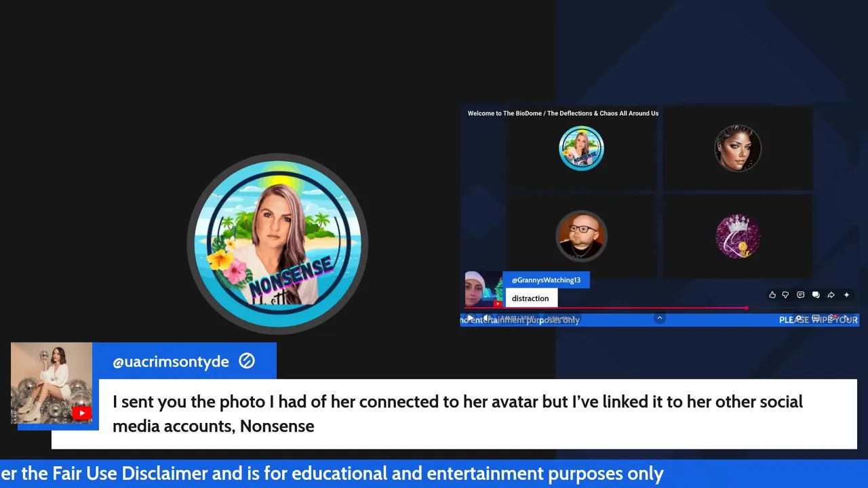This screenshot has height=488, width=868.
Task: Click the @uacrimsontyde username label
Action: coord(171,362)
